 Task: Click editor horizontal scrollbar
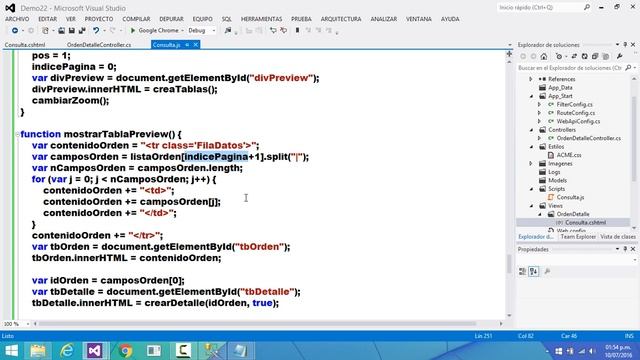coord(257,324)
